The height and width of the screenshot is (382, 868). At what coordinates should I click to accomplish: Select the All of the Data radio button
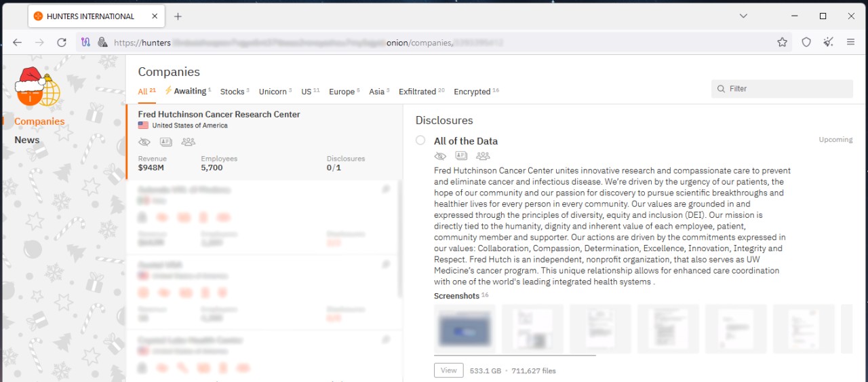[420, 140]
